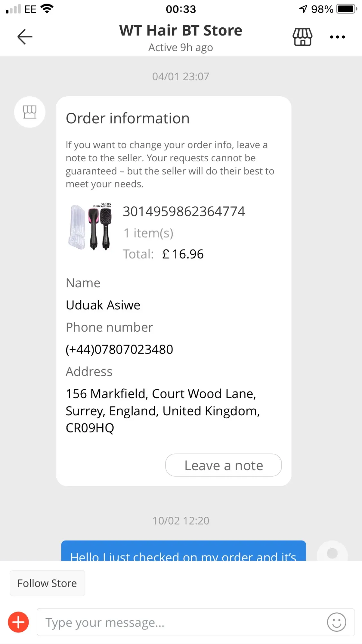The height and width of the screenshot is (644, 362).
Task: Tap phone number (+44)07807023480
Action: tap(119, 349)
